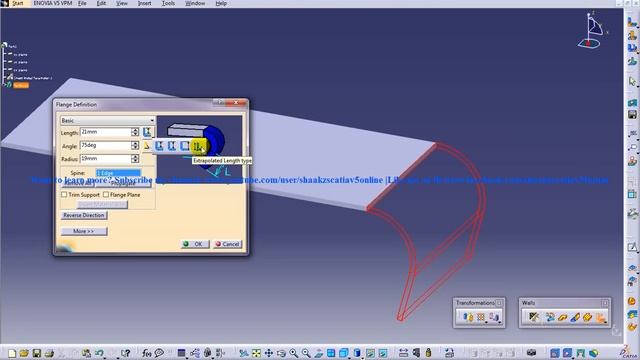Click the Zoom In magnifier icon
Screen dimensions: 640x360
[293, 353]
